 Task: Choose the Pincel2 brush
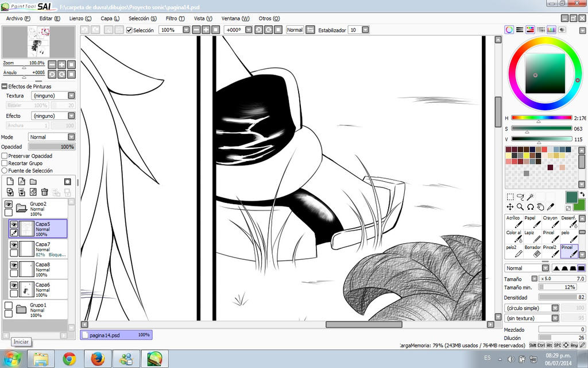tap(551, 251)
